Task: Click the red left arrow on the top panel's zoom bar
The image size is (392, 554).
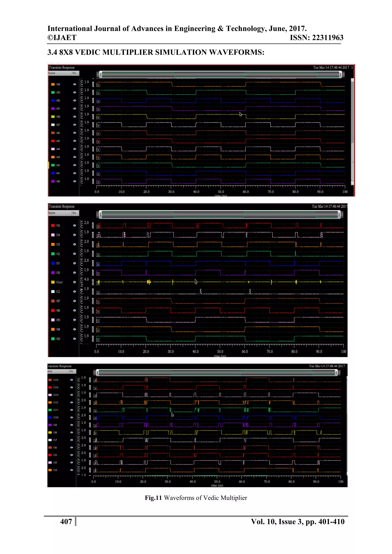Action: [x=98, y=74]
